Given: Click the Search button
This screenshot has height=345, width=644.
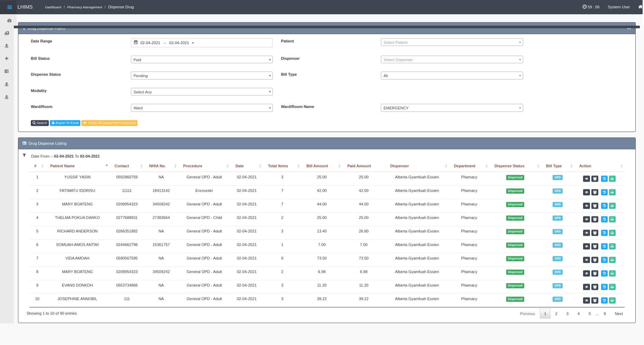Looking at the screenshot, I should pos(40,123).
